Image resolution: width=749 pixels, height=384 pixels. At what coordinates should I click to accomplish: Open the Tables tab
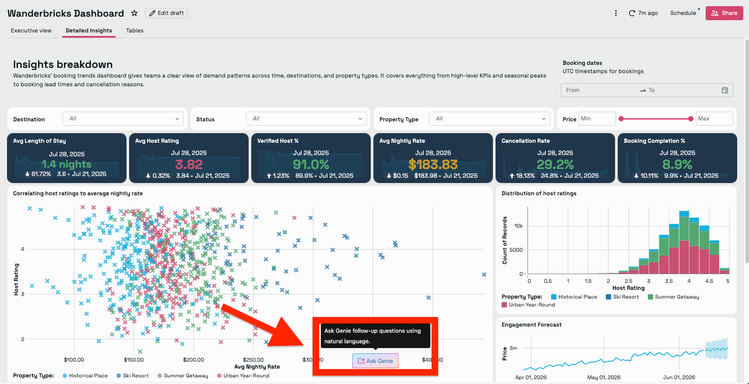(x=135, y=31)
